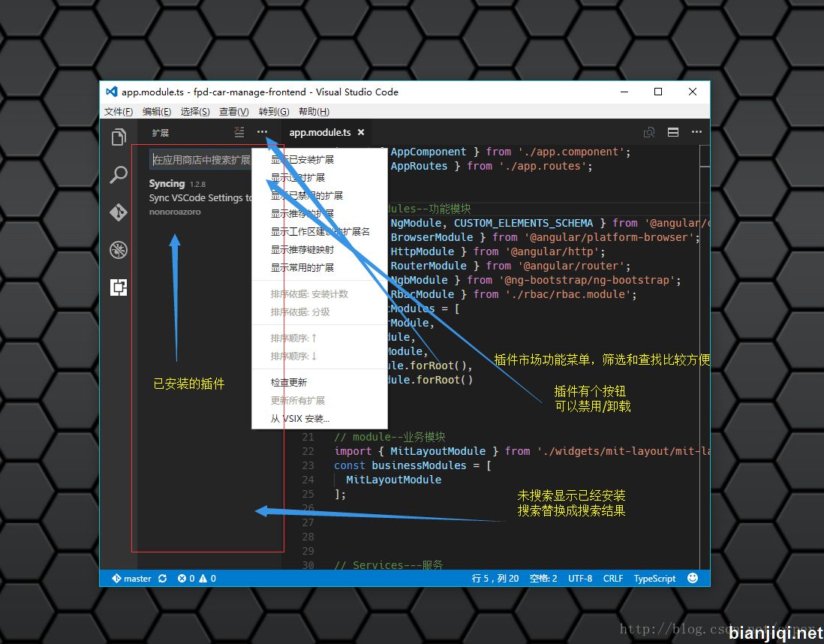Open the 文件(F) menu
824x644 pixels.
(119, 111)
